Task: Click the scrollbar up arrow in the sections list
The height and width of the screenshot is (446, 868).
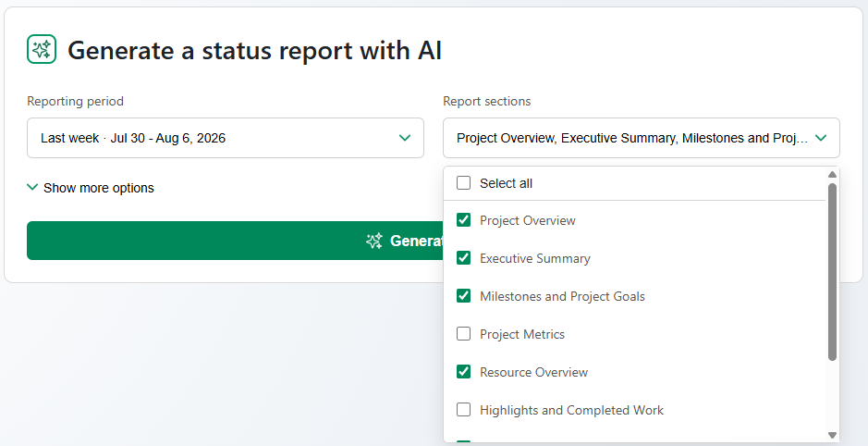Action: (x=832, y=175)
